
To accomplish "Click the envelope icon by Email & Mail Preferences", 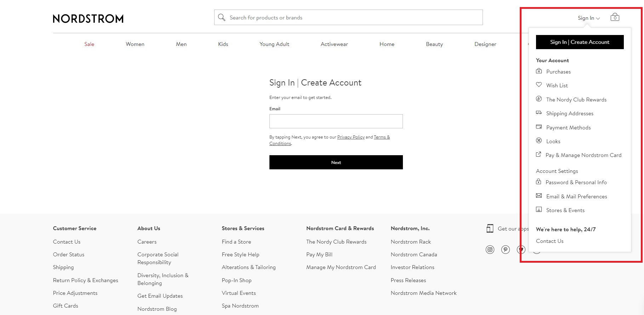I will pos(539,196).
